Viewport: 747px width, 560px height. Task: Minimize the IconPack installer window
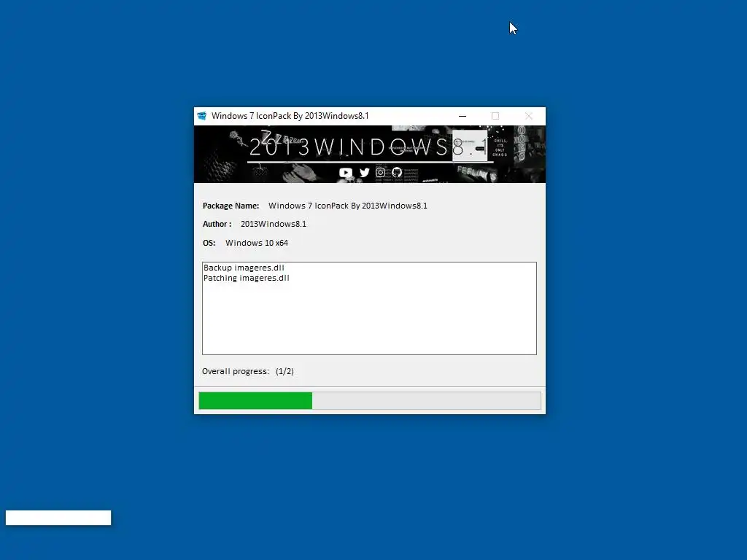[x=462, y=116]
